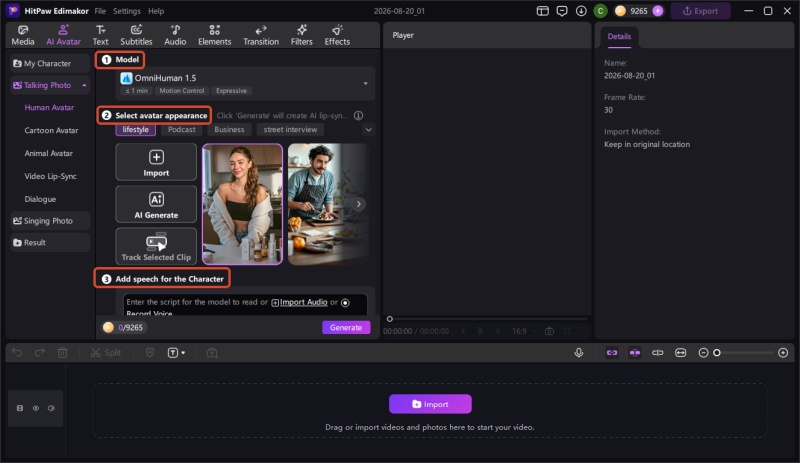Image resolution: width=800 pixels, height=463 pixels.
Task: Open the layout switcher icon in title bar
Action: coord(543,11)
